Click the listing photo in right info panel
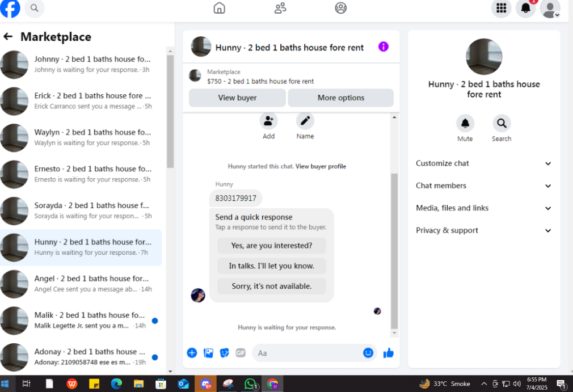 pos(484,57)
